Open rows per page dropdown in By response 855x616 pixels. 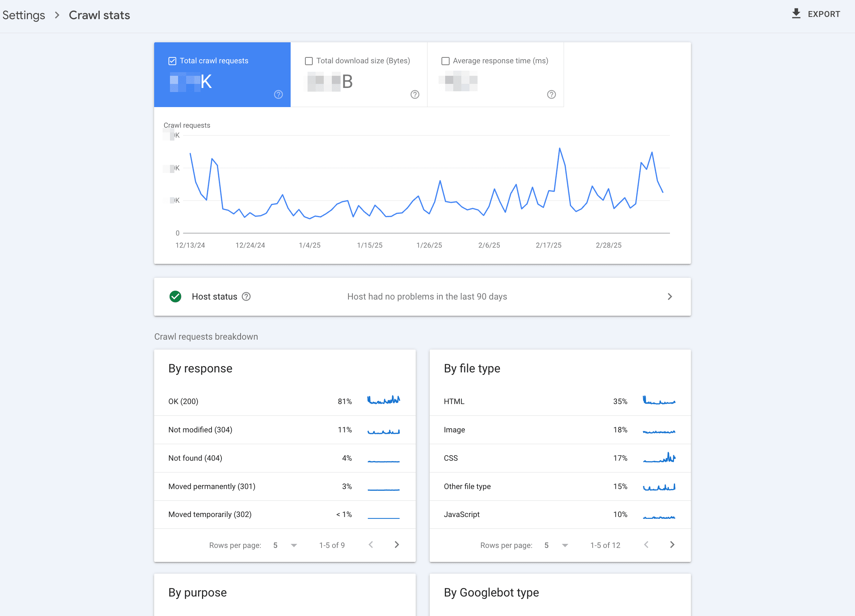(294, 545)
